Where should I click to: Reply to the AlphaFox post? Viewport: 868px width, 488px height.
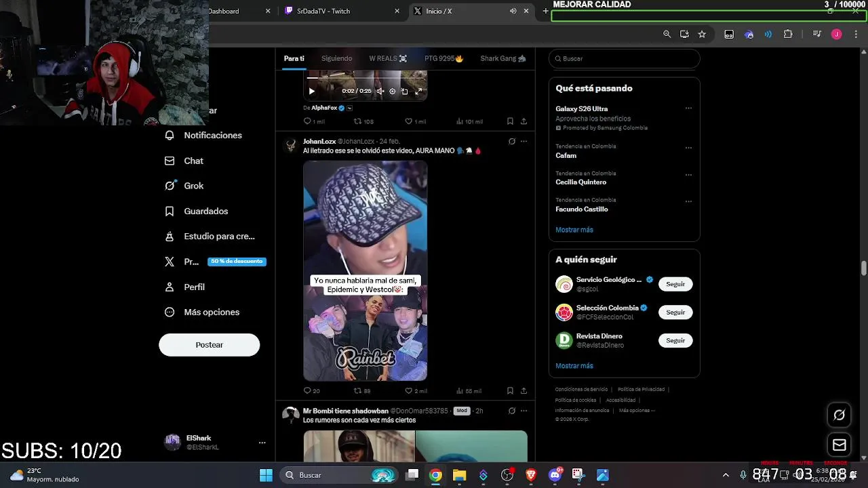pos(314,121)
